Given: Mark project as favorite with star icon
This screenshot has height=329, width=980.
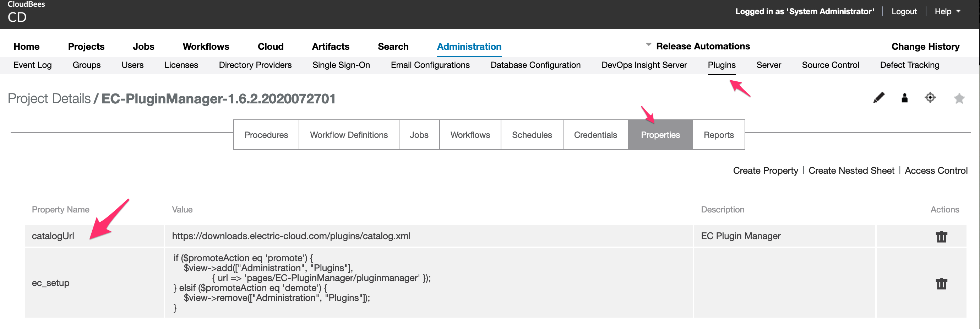Looking at the screenshot, I should (x=959, y=98).
